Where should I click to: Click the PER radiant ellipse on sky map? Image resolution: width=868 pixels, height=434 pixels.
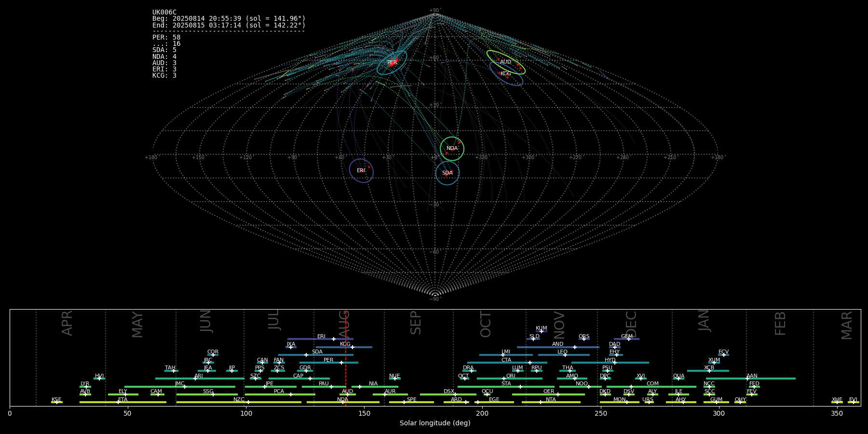(x=392, y=63)
